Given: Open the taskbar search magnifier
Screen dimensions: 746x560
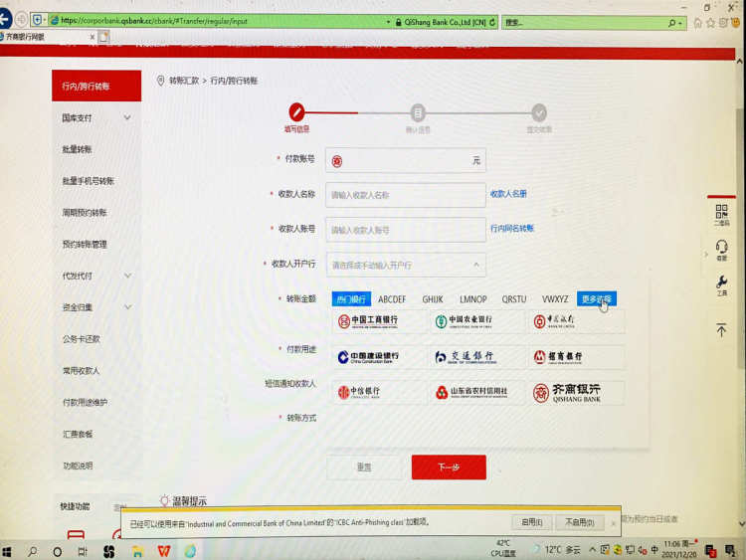Looking at the screenshot, I should [33, 551].
